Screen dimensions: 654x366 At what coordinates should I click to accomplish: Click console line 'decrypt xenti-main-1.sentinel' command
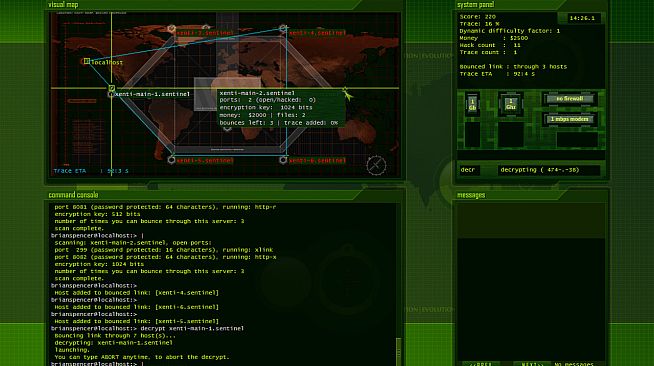(192, 328)
